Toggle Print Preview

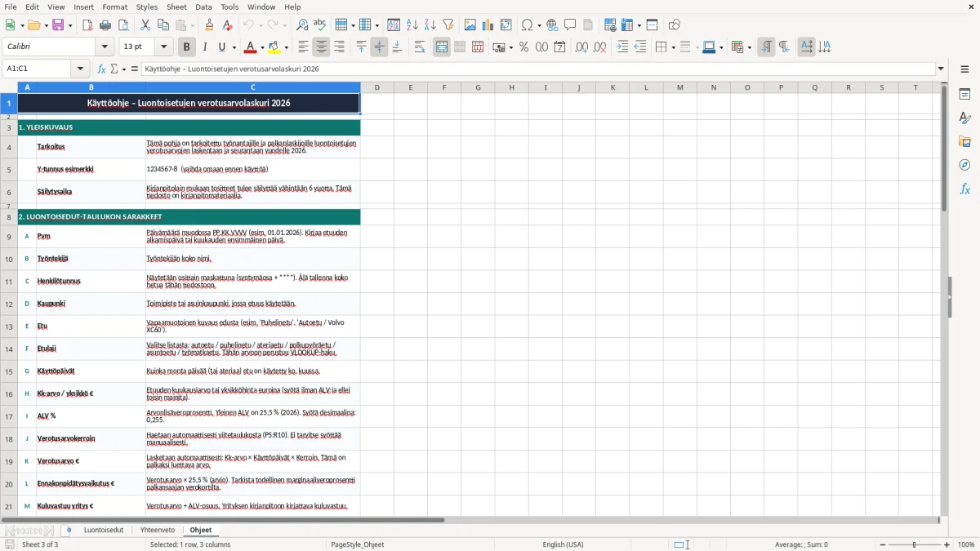coord(122,25)
